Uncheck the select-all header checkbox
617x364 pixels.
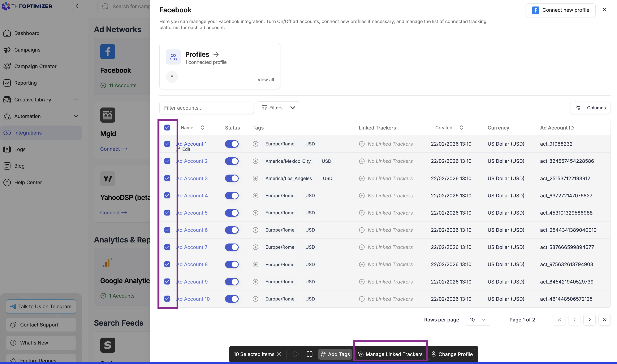(167, 128)
